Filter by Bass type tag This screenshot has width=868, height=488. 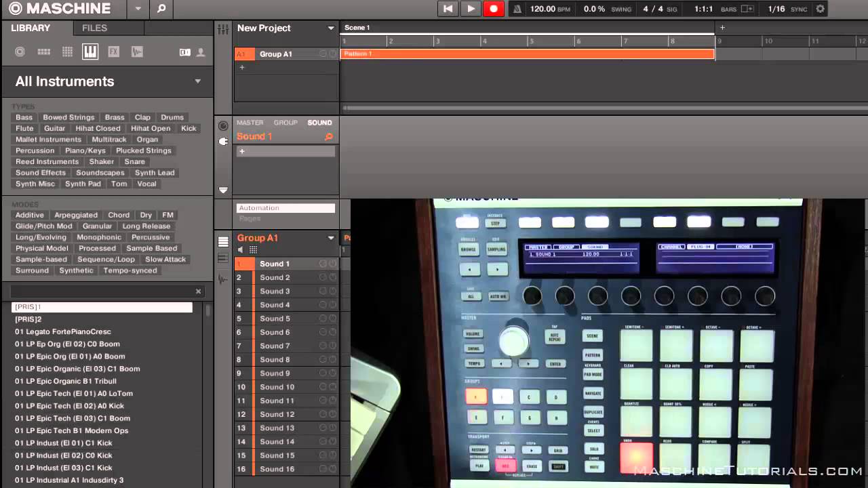24,117
